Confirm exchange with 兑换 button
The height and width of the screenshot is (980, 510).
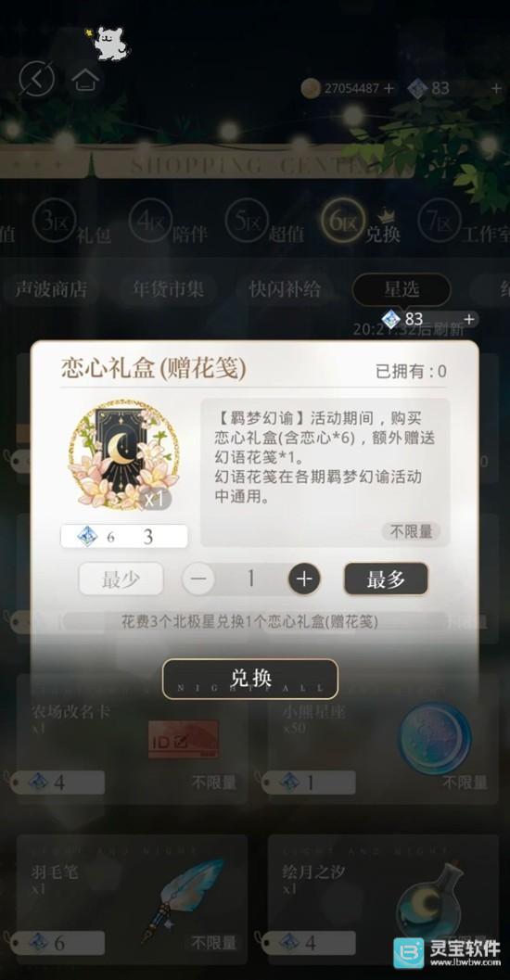click(250, 679)
